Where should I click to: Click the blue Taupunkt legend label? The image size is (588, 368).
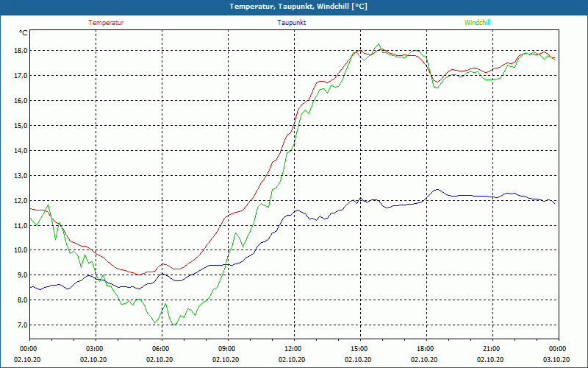pos(291,23)
